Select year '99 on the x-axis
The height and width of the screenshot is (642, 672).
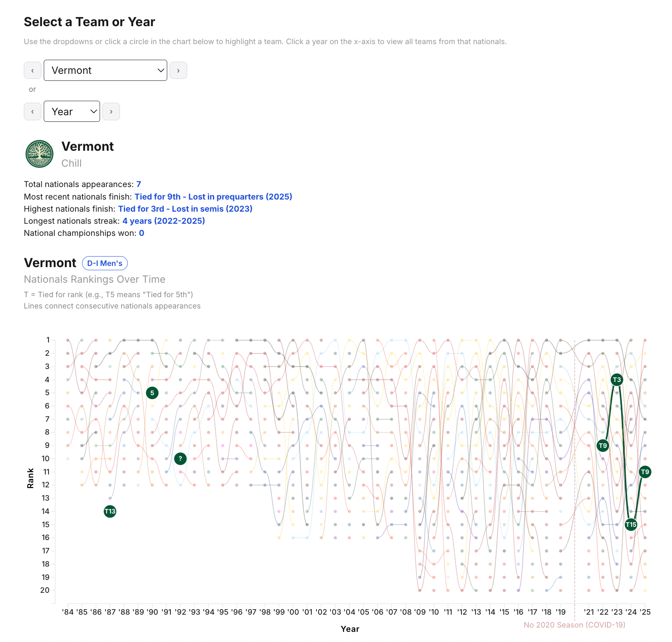click(279, 612)
